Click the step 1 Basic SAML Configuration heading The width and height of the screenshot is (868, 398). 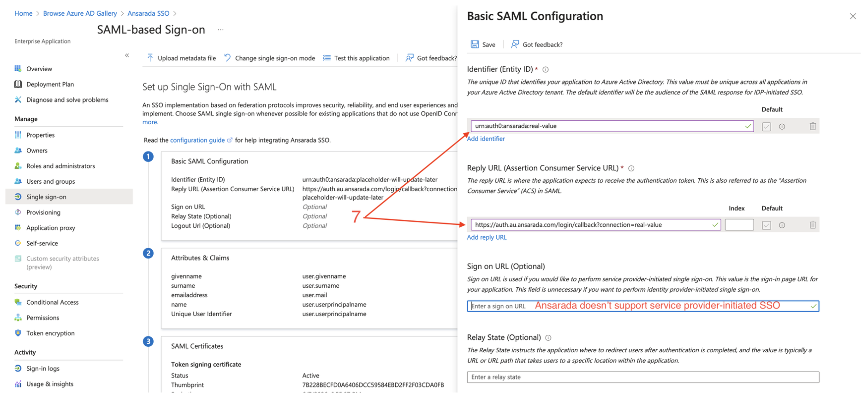[209, 162]
